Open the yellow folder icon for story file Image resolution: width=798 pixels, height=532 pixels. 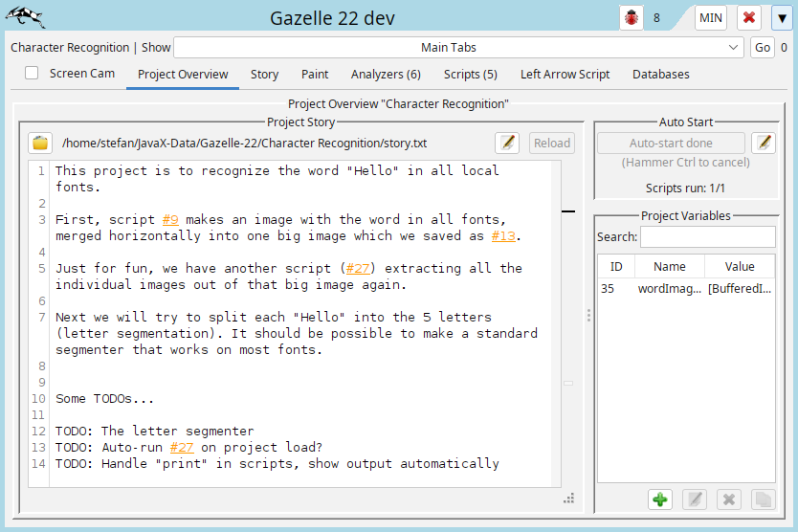[40, 144]
